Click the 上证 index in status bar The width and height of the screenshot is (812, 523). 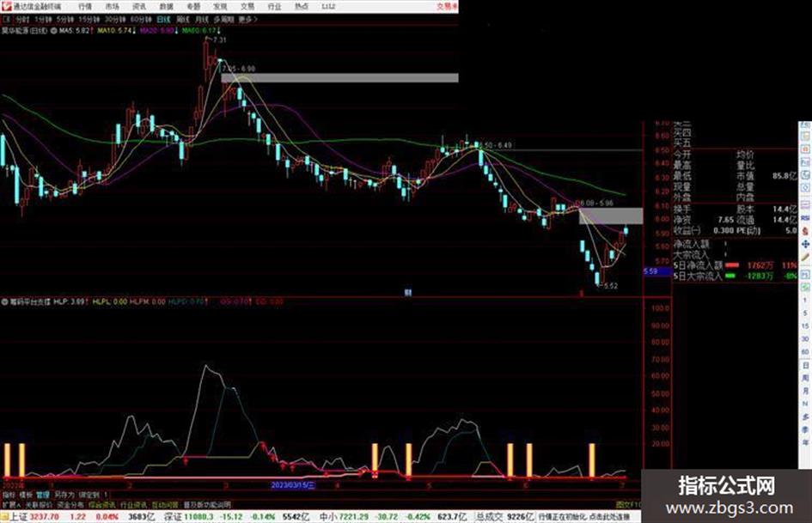point(19,517)
